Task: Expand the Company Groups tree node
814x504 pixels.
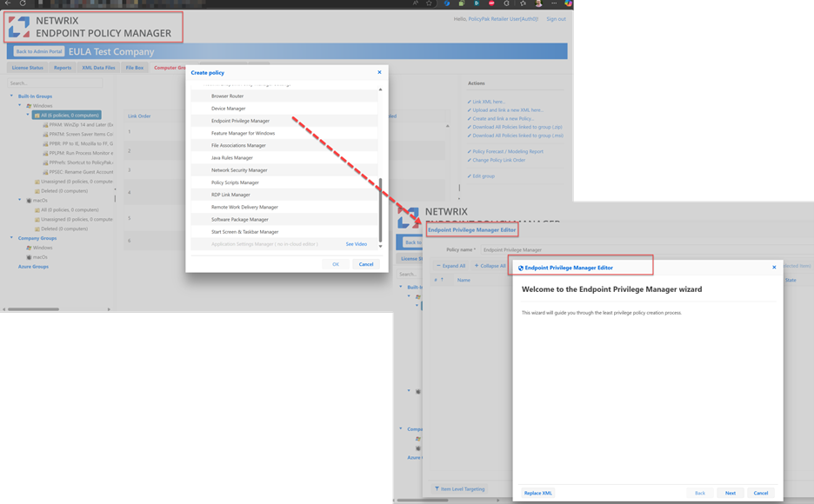Action: [12, 237]
